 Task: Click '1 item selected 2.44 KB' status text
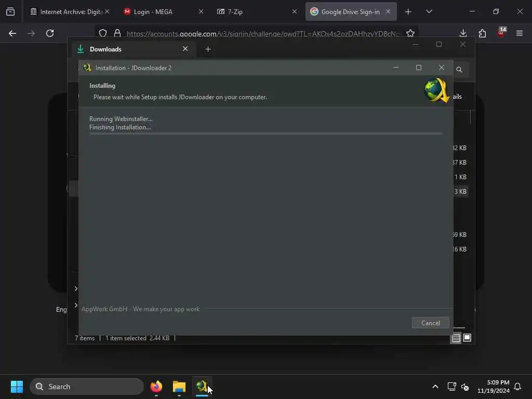coord(137,338)
